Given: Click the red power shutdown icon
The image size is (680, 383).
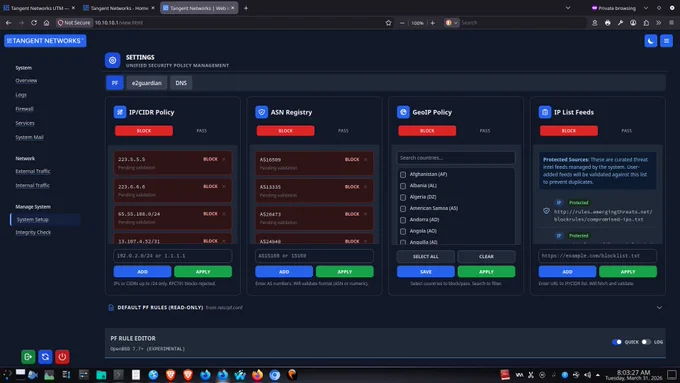Looking at the screenshot, I should (62, 357).
